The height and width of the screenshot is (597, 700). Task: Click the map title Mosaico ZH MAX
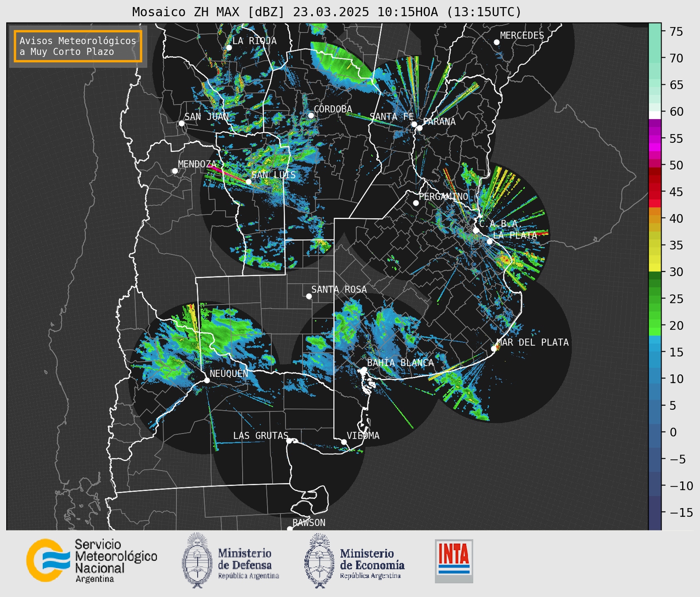click(x=327, y=12)
